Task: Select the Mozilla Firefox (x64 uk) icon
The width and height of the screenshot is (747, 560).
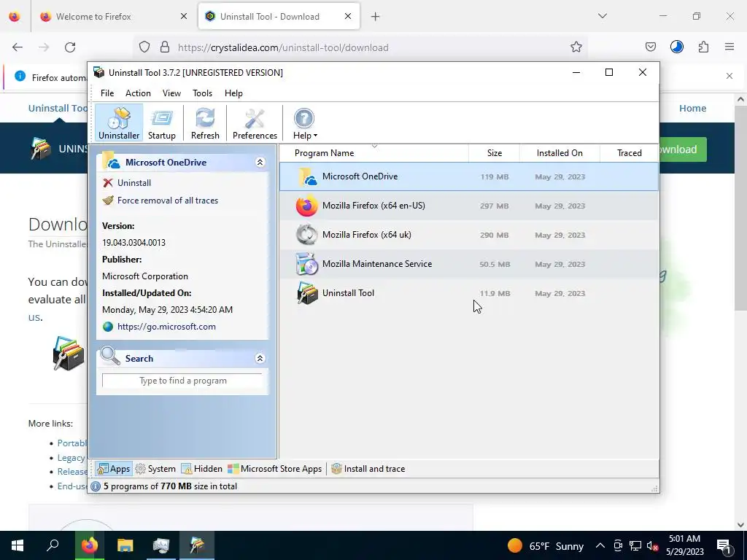Action: (x=307, y=235)
